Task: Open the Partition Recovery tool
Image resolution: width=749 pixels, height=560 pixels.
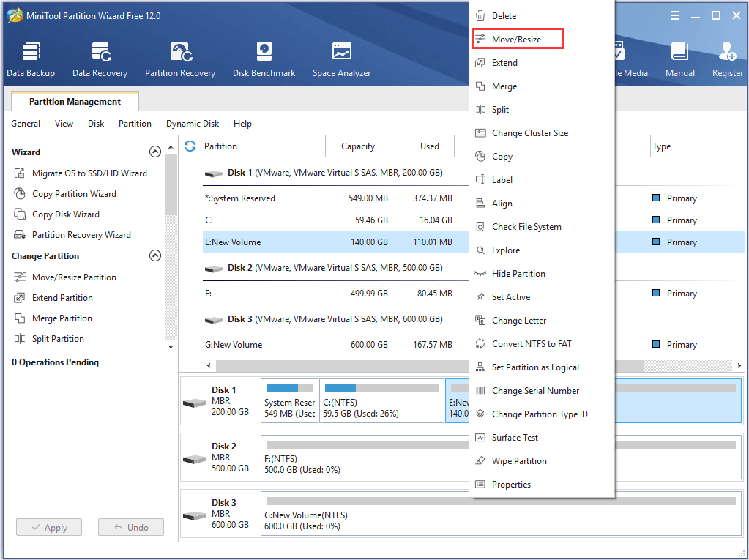Action: [180, 59]
